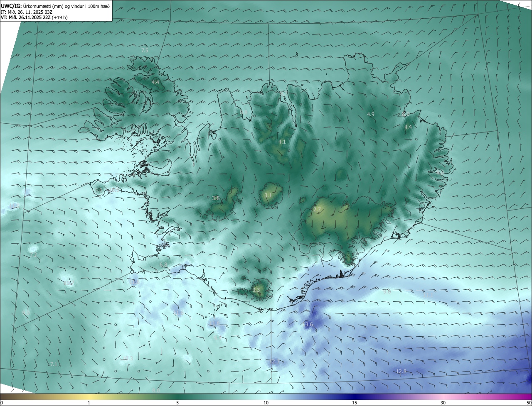
Task: Click the 10.3 value label
Action: point(127,358)
